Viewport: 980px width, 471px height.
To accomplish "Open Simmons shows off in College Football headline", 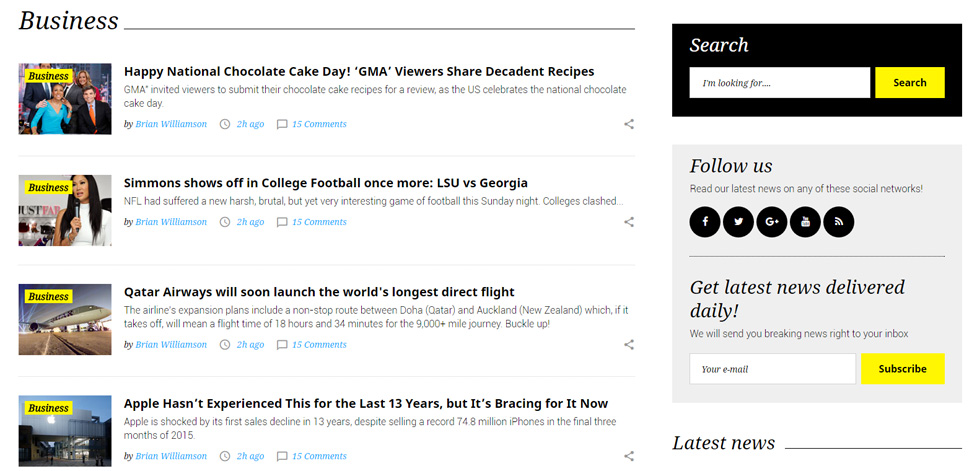I will click(326, 183).
